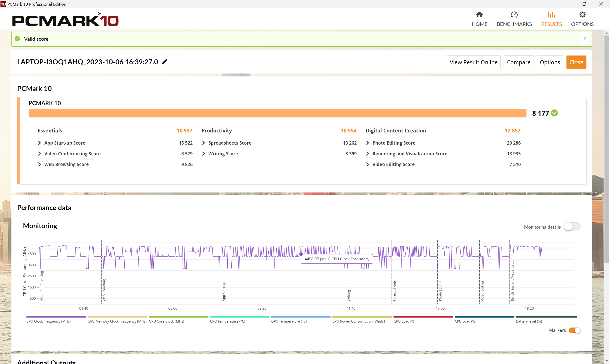Click View Result Online button
This screenshot has height=364, width=610.
click(473, 62)
